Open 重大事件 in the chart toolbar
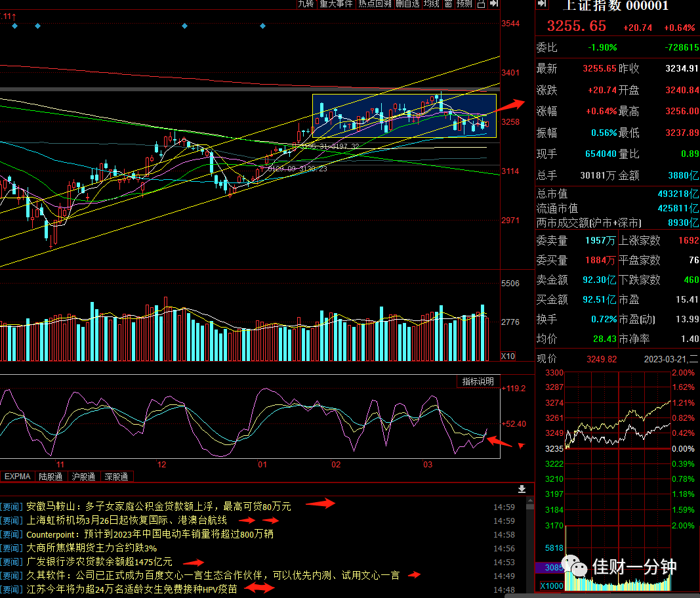This screenshot has height=598, width=700. (336, 4)
